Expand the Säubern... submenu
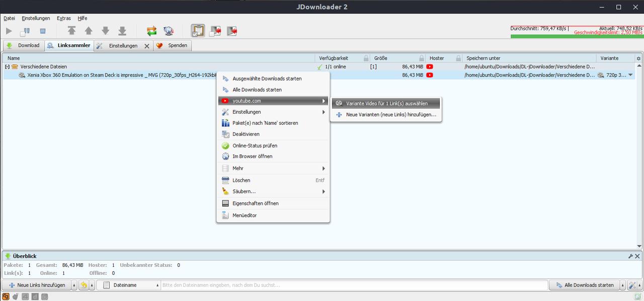This screenshot has width=644, height=301. point(273,191)
